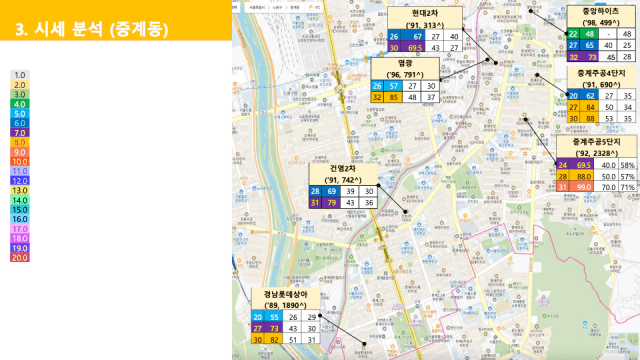
Task: Click the light blue 5.0 legend swatch
Action: (20, 113)
